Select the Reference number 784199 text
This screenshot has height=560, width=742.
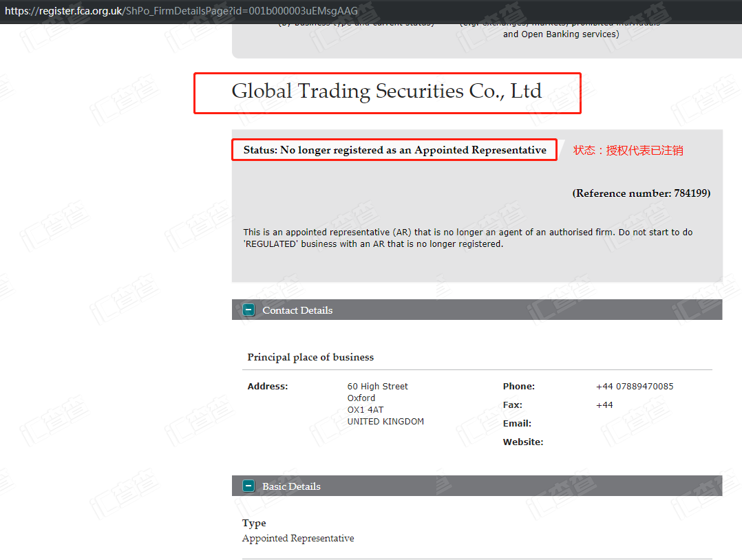tap(642, 193)
